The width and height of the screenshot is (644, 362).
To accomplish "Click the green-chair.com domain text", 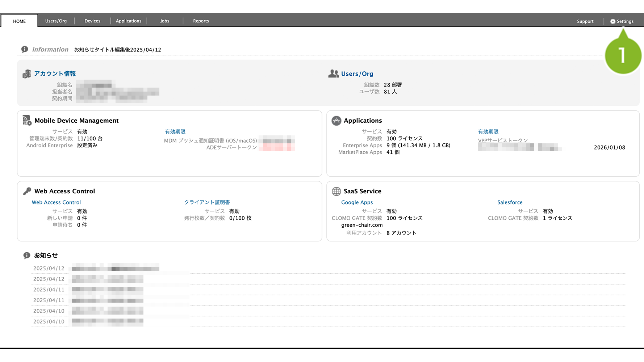I will coord(362,225).
